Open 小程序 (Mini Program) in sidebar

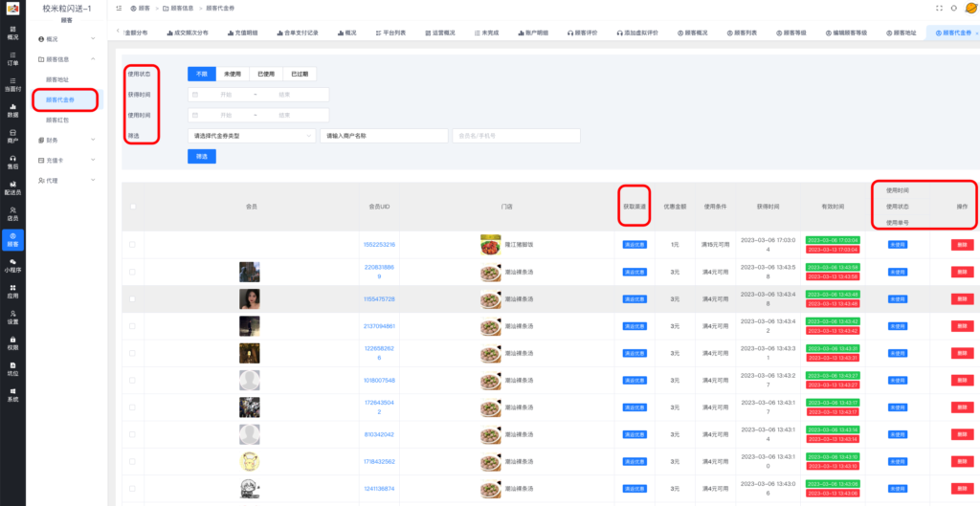(x=12, y=265)
